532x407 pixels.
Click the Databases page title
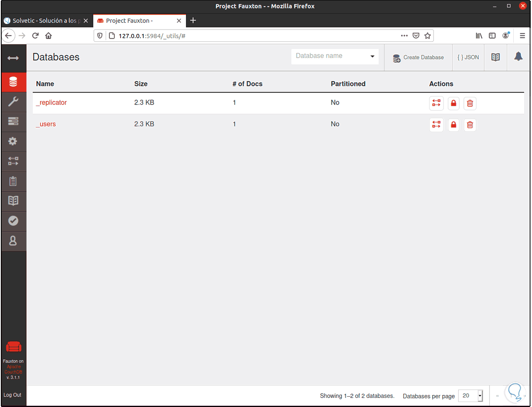pyautogui.click(x=56, y=57)
